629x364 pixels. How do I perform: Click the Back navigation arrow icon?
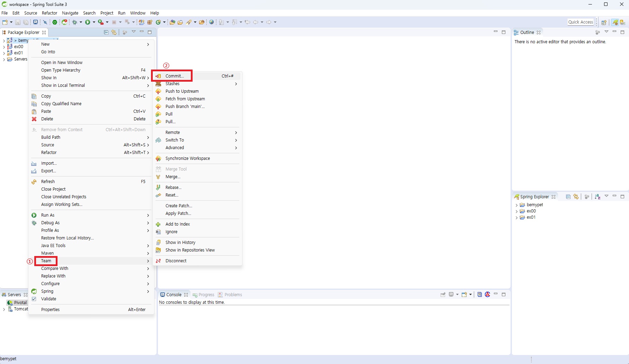pyautogui.click(x=256, y=22)
